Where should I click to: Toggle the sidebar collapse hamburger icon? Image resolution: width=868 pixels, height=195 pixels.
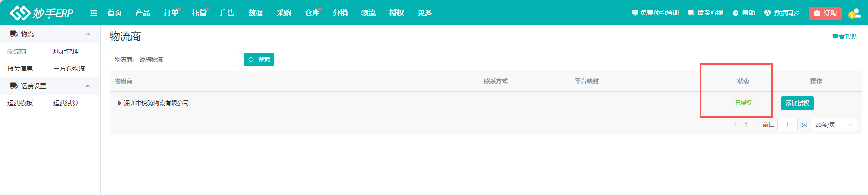pyautogui.click(x=94, y=13)
